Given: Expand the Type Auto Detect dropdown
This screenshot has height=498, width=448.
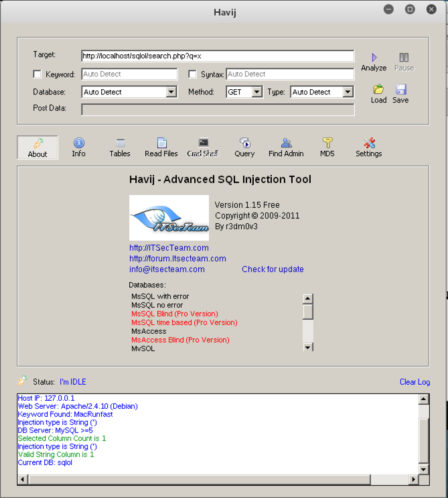Looking at the screenshot, I should pyautogui.click(x=348, y=92).
